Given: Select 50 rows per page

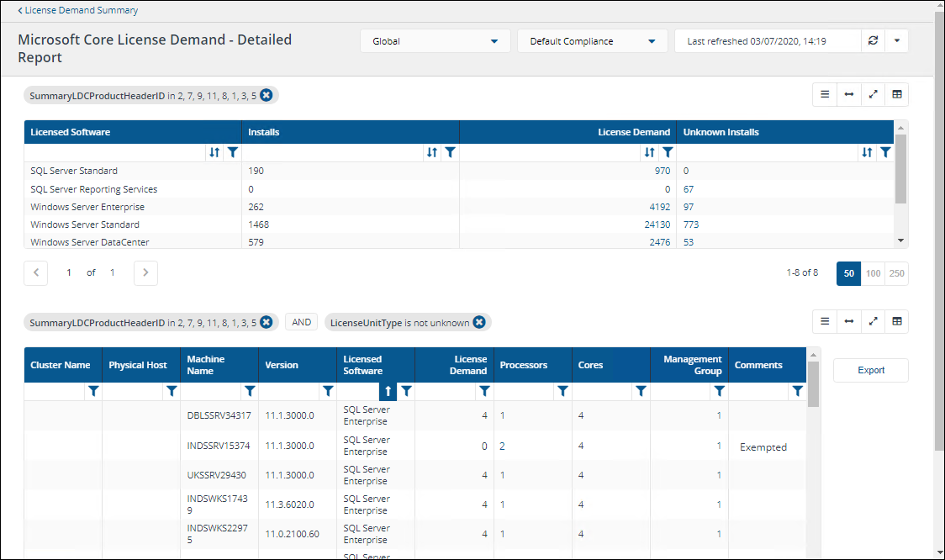Looking at the screenshot, I should (848, 273).
